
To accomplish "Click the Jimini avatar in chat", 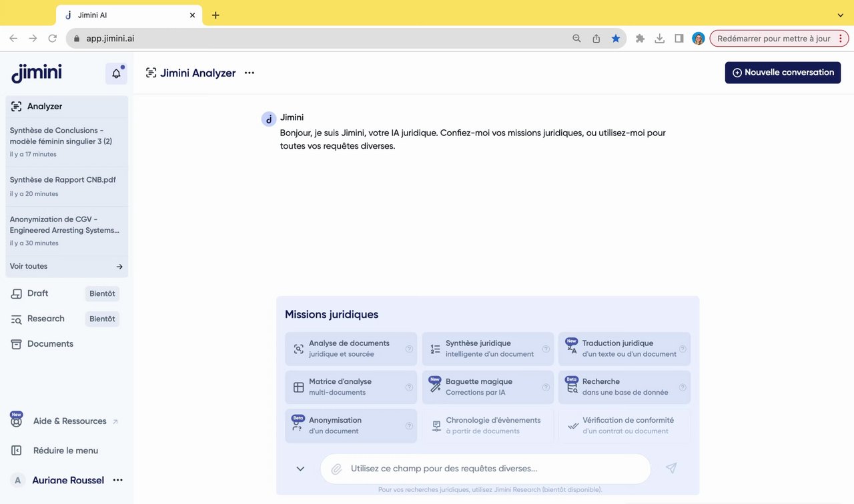I will [x=268, y=119].
